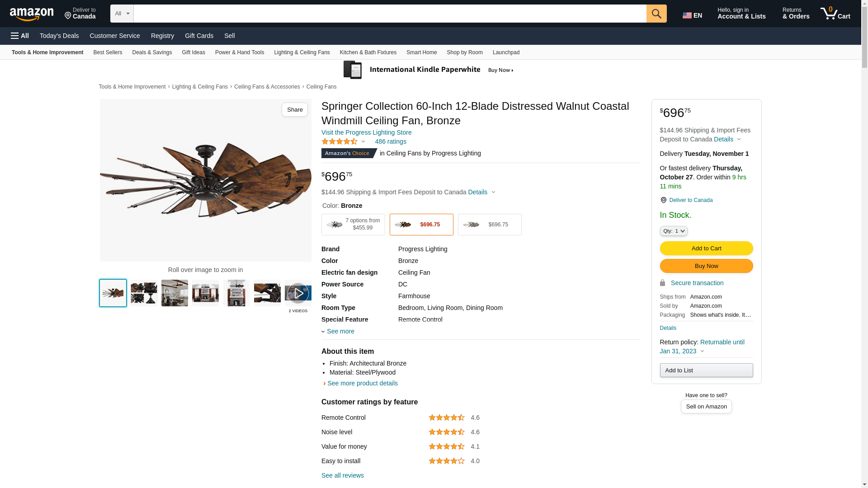Click the magnifying glass search button
The image size is (868, 488).
pos(656,14)
